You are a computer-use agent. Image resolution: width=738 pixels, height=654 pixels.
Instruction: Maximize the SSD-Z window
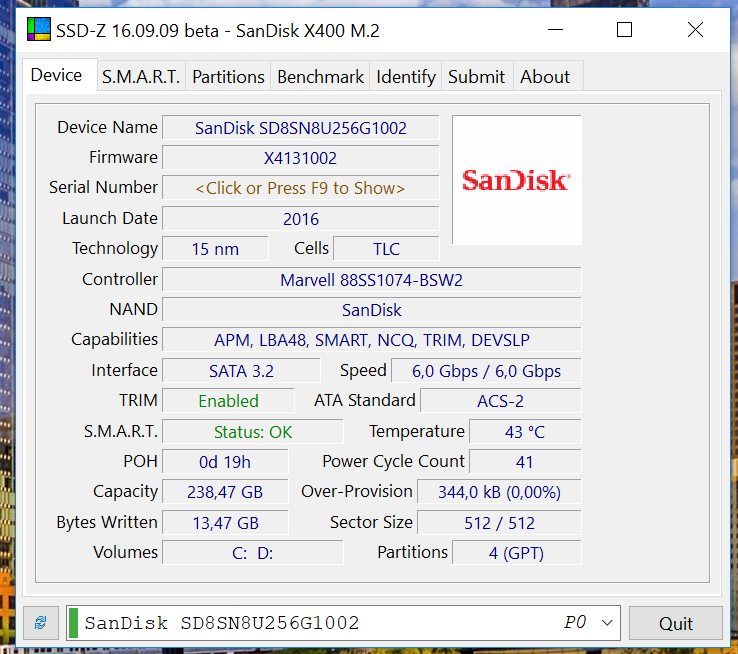pyautogui.click(x=625, y=30)
